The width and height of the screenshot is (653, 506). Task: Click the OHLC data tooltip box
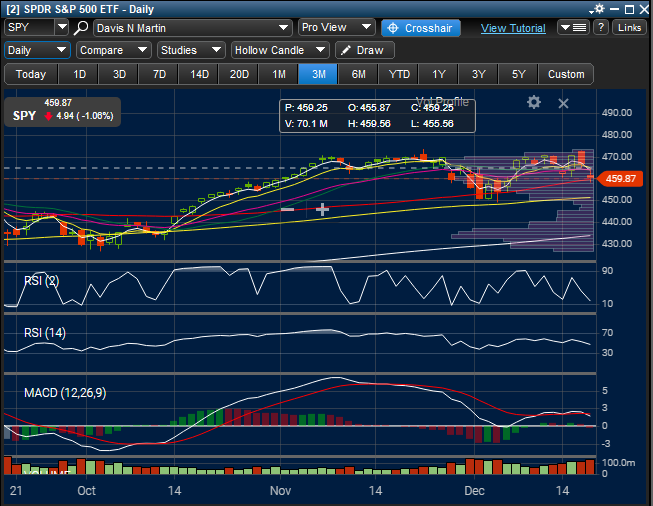click(377, 116)
